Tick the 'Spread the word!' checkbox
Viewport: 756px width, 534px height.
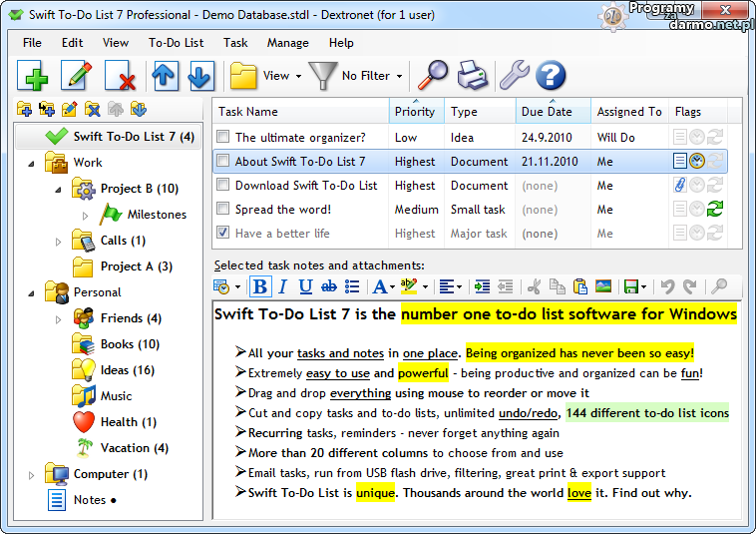coord(223,210)
